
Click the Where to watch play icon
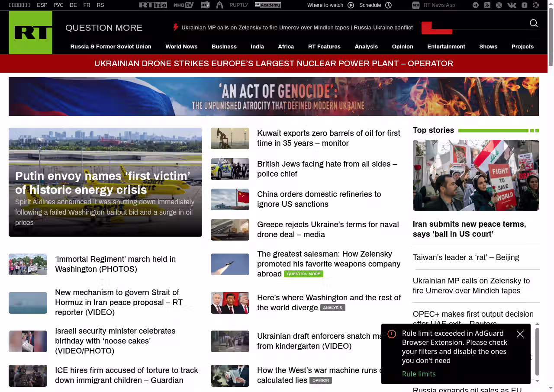click(351, 5)
